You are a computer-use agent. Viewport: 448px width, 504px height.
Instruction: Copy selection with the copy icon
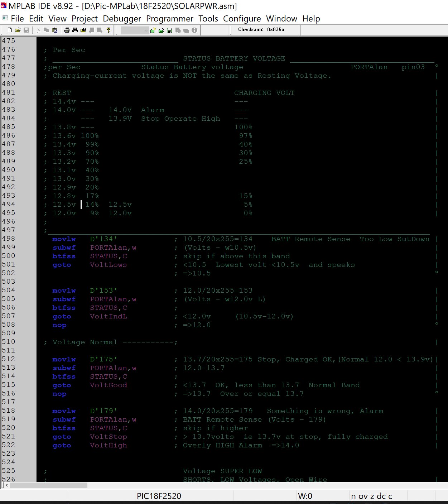tap(46, 30)
